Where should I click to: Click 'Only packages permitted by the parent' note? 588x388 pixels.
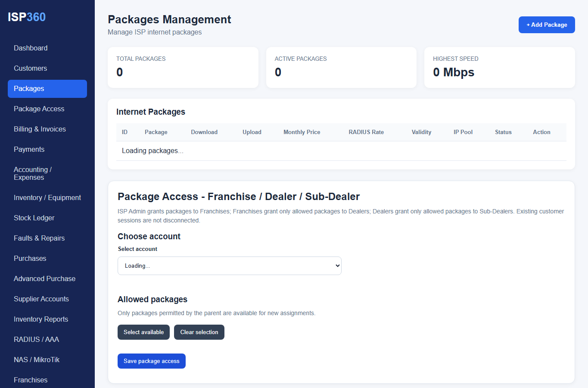[217, 313]
